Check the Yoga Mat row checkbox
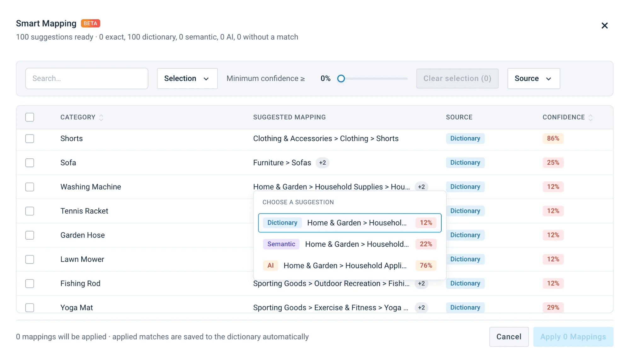Screen dimensions: 630x364 coord(30,308)
